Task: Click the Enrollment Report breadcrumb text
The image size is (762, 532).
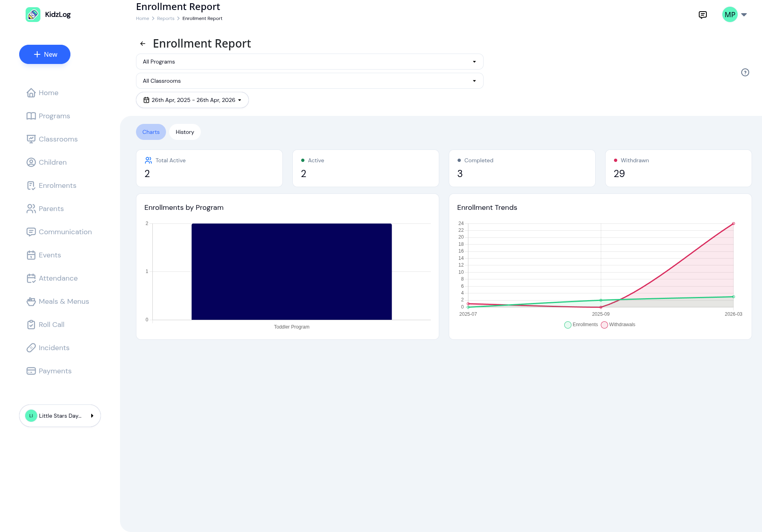Action: point(202,18)
